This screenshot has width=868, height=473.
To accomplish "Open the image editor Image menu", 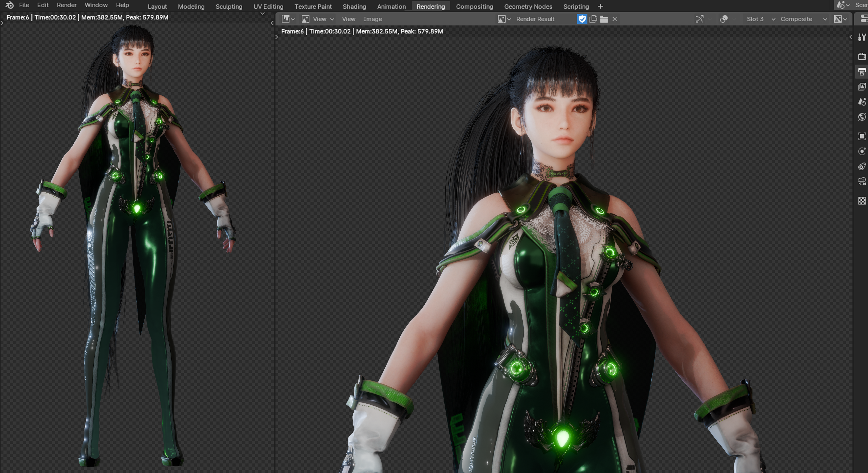I will (372, 19).
